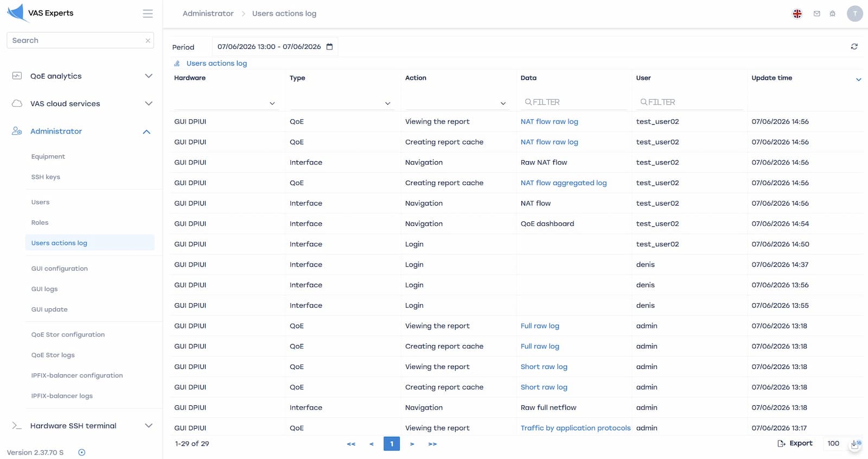The width and height of the screenshot is (868, 459).
Task: Click the bug report icon in header
Action: [x=832, y=14]
